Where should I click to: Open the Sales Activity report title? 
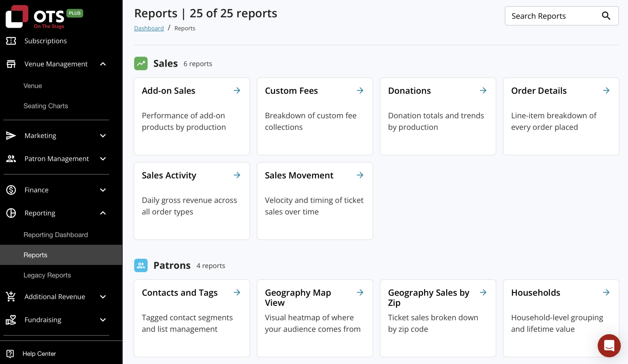pos(169,175)
